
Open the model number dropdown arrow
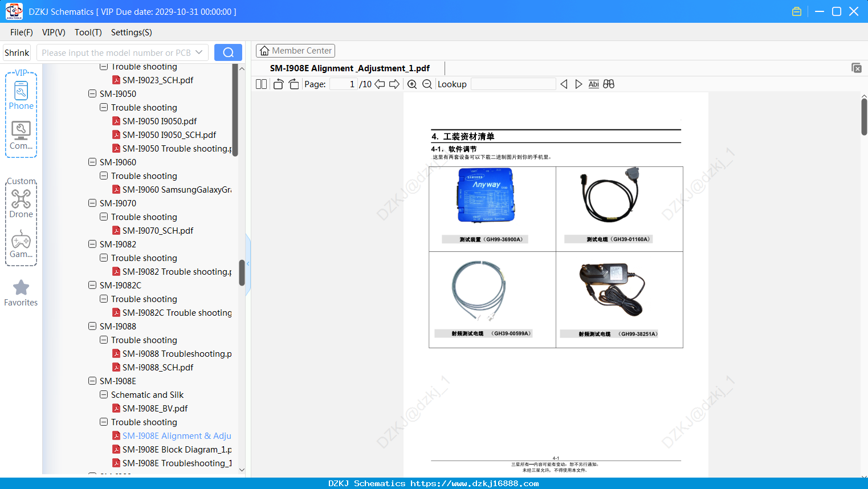[x=199, y=52]
